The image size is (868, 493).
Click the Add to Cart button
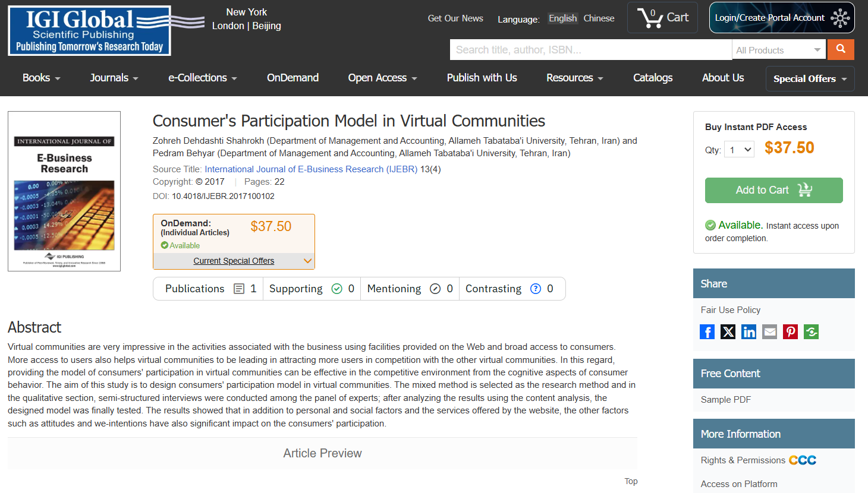(773, 190)
